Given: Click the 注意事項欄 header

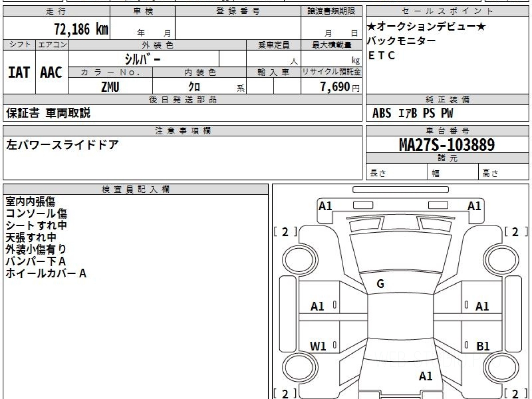Looking at the screenshot, I should (x=182, y=131).
